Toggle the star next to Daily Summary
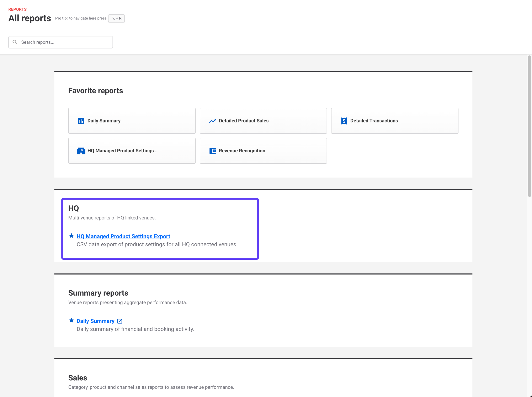Image resolution: width=532 pixels, height=397 pixels. (x=71, y=320)
